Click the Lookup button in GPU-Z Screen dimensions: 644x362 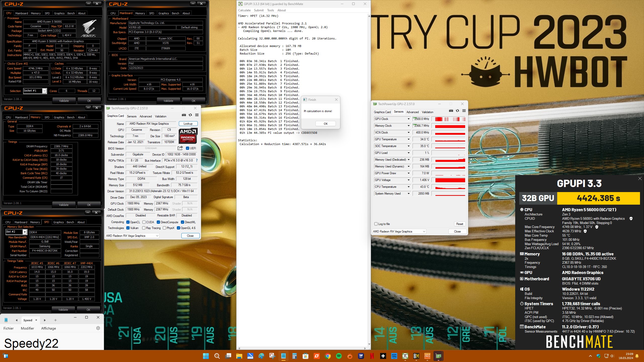pyautogui.click(x=188, y=124)
